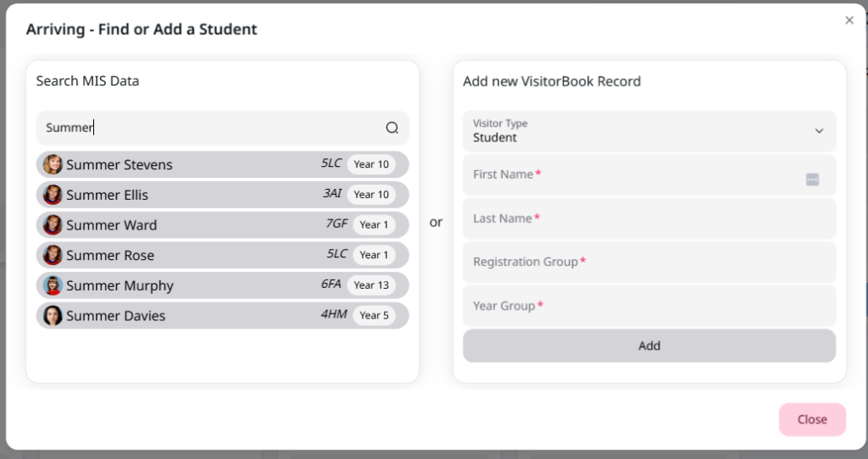
Task: Click the First Name field
Action: [x=649, y=174]
